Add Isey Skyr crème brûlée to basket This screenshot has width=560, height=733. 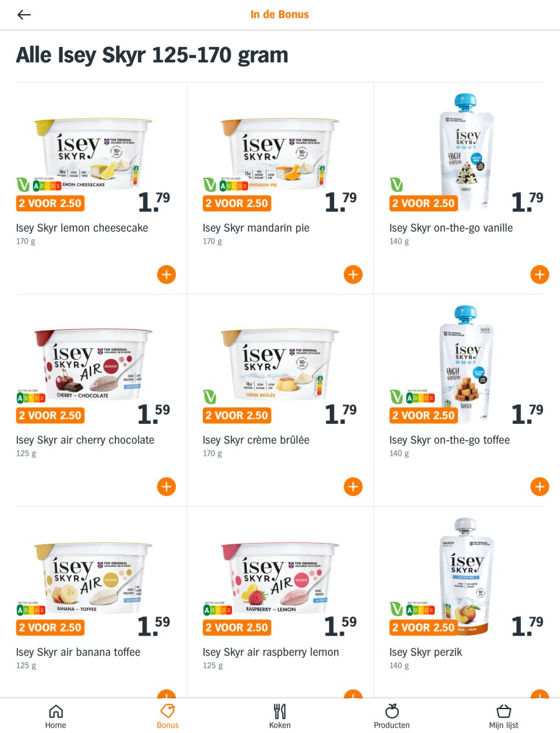pyautogui.click(x=353, y=486)
